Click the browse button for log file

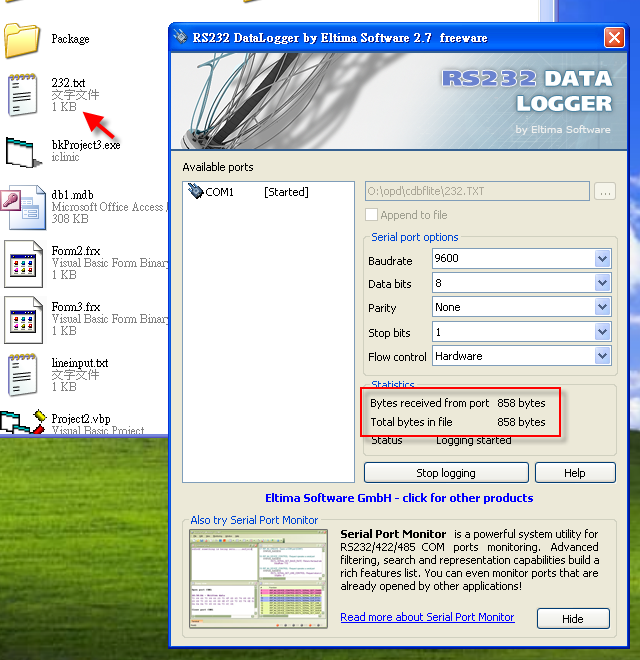[x=605, y=192]
